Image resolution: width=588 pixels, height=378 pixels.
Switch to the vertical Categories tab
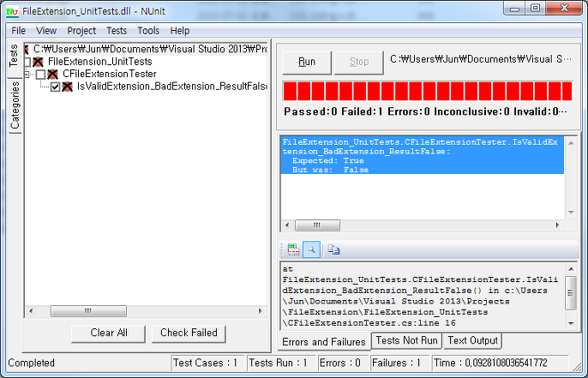point(15,105)
